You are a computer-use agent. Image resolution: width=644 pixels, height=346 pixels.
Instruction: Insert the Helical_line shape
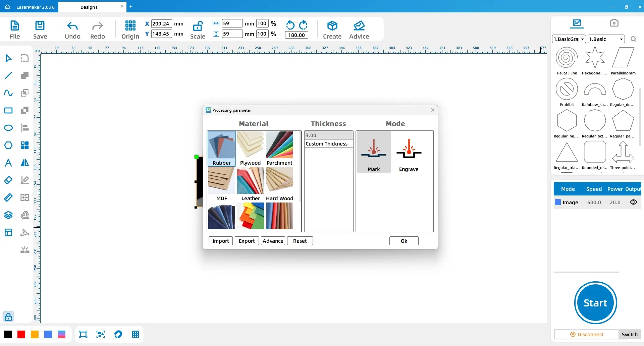(x=567, y=61)
